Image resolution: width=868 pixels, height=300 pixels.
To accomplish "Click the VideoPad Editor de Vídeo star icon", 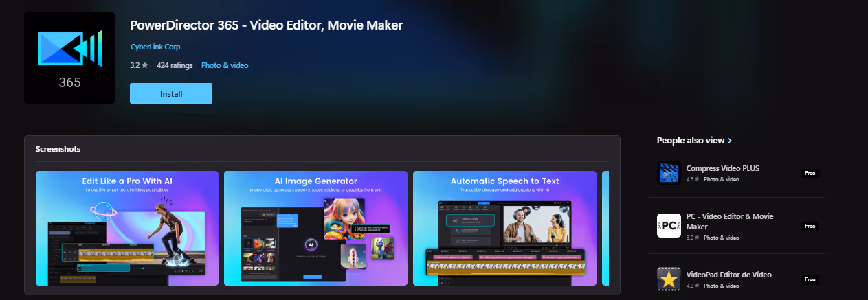I will pyautogui.click(x=669, y=279).
